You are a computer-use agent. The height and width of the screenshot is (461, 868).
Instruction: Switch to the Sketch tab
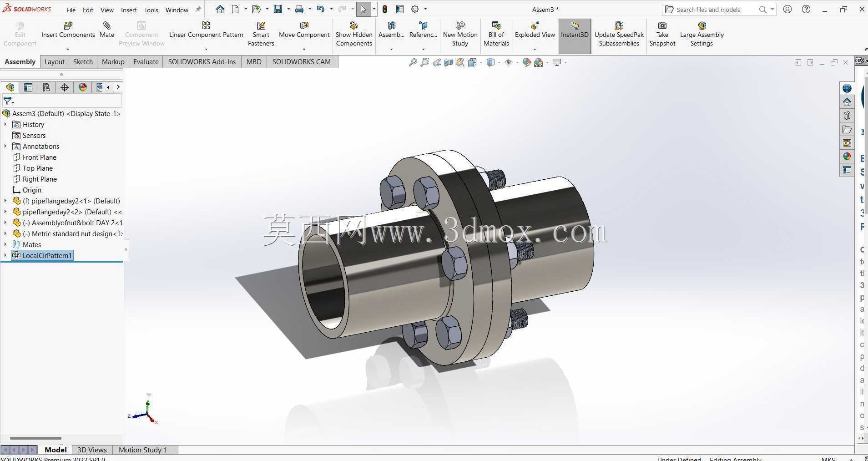tap(83, 62)
